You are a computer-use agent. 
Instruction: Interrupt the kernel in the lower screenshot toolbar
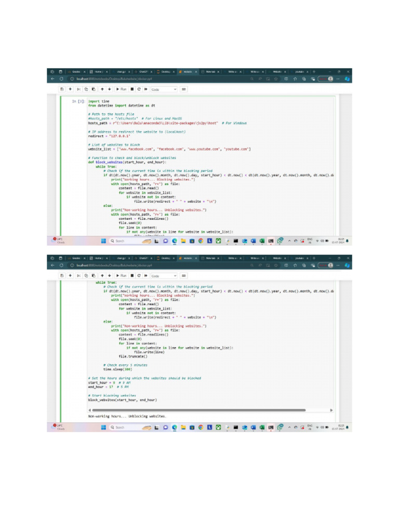pos(132,276)
